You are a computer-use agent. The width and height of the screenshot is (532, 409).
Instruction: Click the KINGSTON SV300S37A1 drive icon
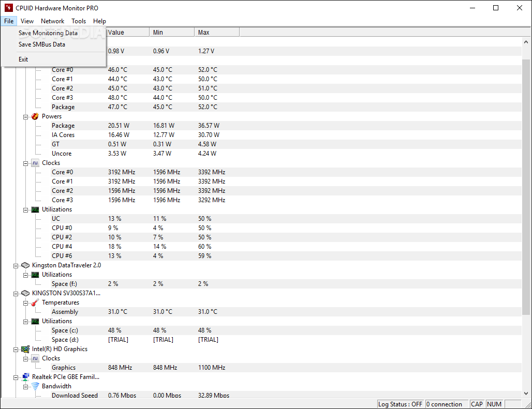(25, 293)
